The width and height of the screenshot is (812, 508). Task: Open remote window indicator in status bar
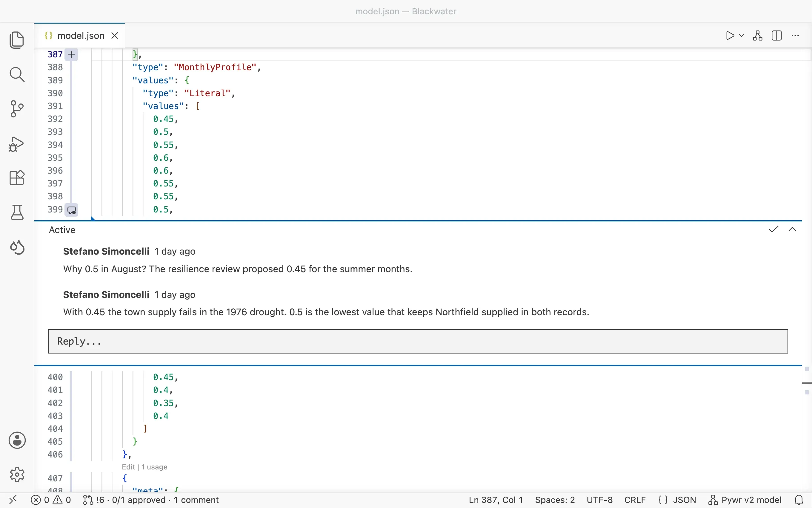(x=13, y=500)
